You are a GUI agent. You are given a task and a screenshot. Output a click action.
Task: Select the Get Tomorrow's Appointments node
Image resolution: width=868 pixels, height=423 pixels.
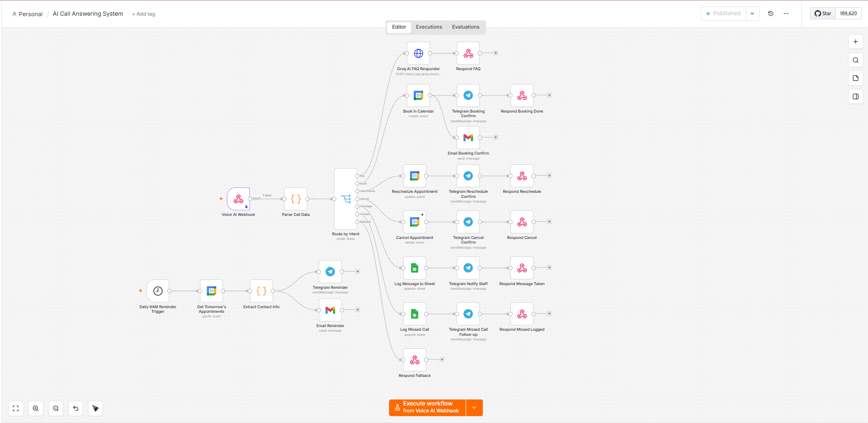[x=212, y=291]
